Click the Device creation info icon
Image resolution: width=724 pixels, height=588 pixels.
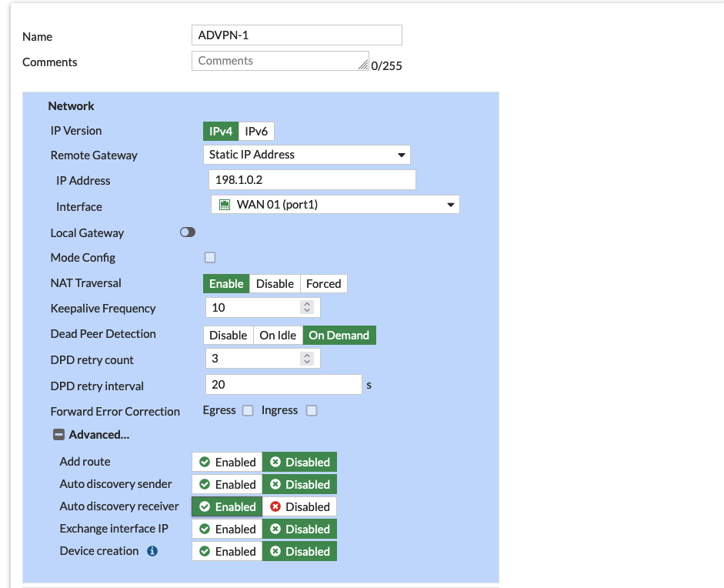[x=152, y=551]
